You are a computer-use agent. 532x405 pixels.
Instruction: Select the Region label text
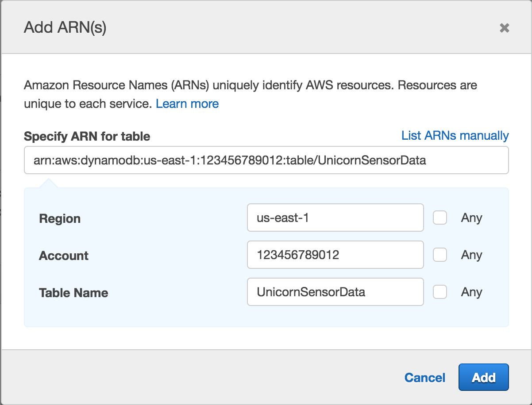tap(60, 218)
